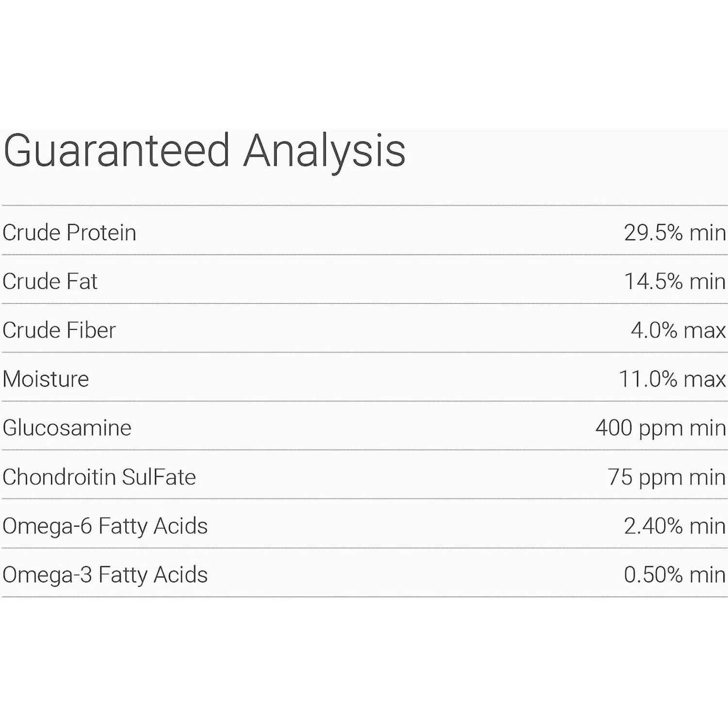Click the 4.0% max fiber value

click(678, 331)
